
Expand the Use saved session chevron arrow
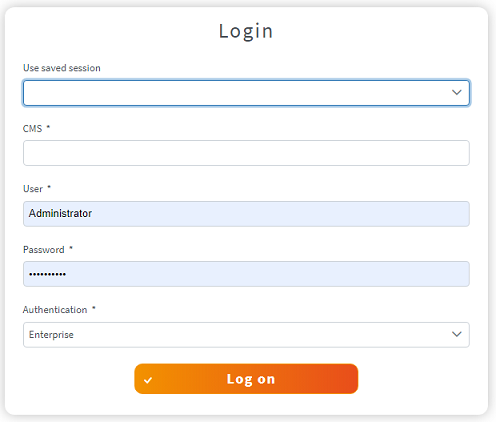tap(456, 92)
